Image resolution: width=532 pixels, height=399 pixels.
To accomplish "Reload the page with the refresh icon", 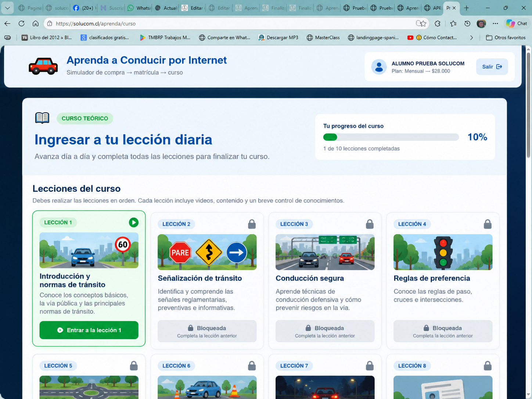I will (x=21, y=24).
